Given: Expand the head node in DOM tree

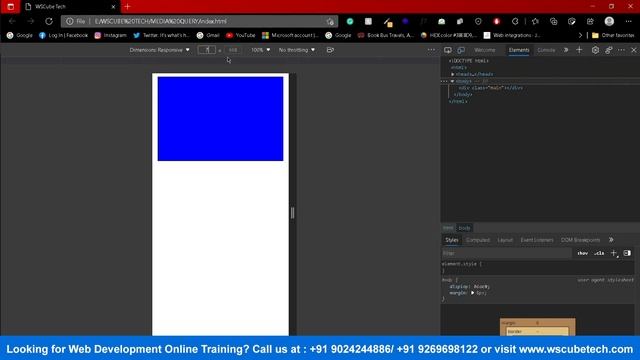Looking at the screenshot, I should pos(453,74).
